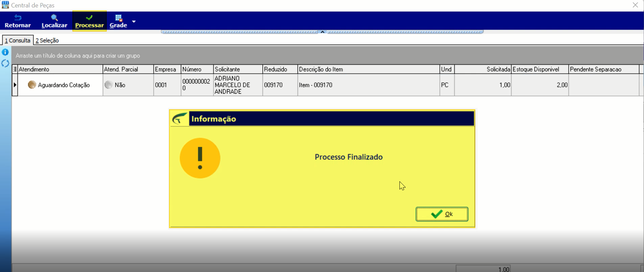
Task: Click the Retornar toolbar button
Action: click(18, 21)
